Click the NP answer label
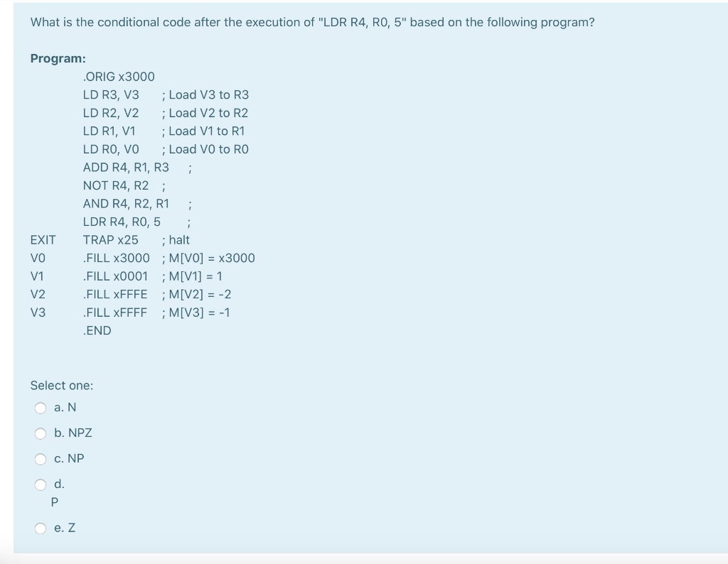728x564 pixels. point(68,458)
